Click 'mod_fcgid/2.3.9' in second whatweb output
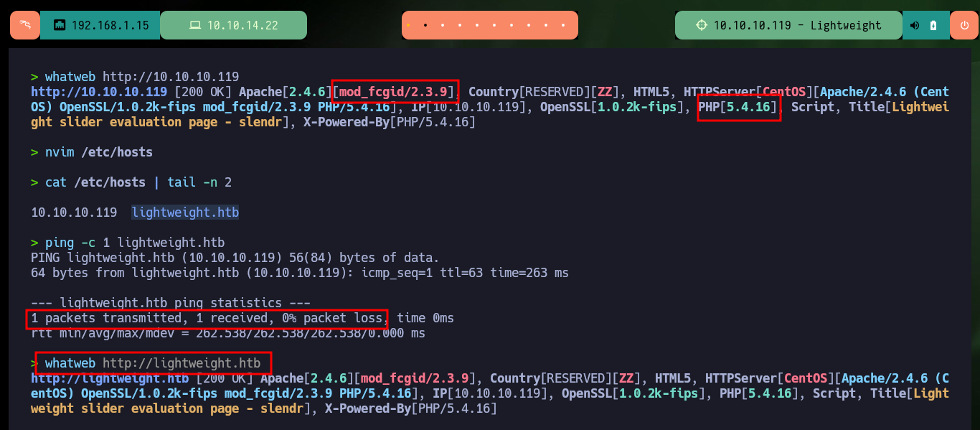The height and width of the screenshot is (430, 980). point(415,378)
